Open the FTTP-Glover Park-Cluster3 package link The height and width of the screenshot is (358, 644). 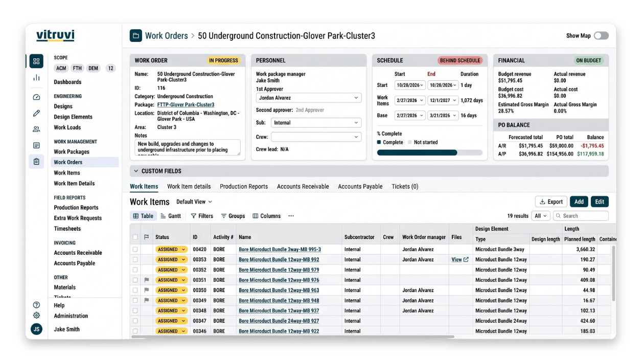[186, 105]
